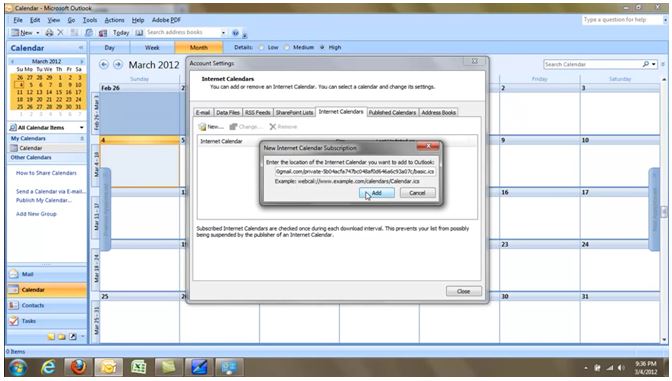
Task: Collapse the Calendar navigation pane
Action: 81,48
